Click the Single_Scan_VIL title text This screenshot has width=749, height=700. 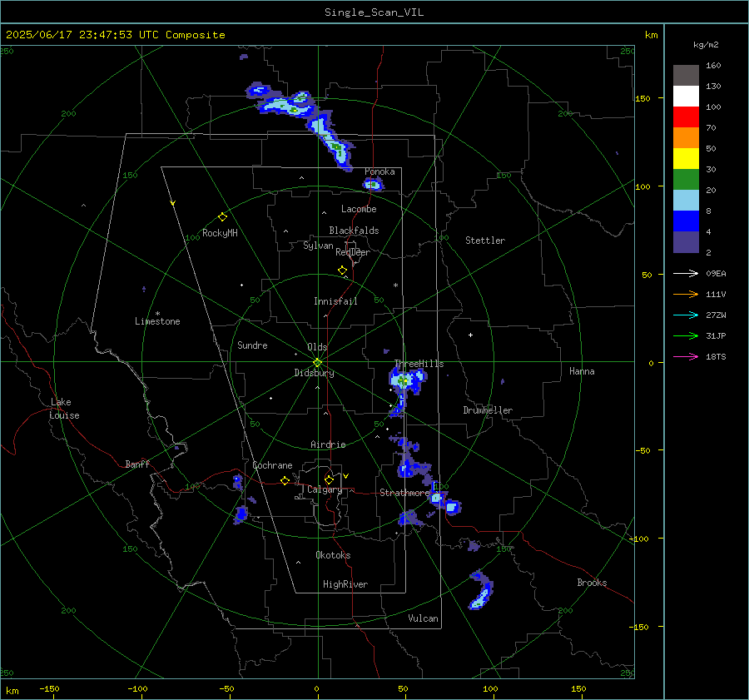374,12
